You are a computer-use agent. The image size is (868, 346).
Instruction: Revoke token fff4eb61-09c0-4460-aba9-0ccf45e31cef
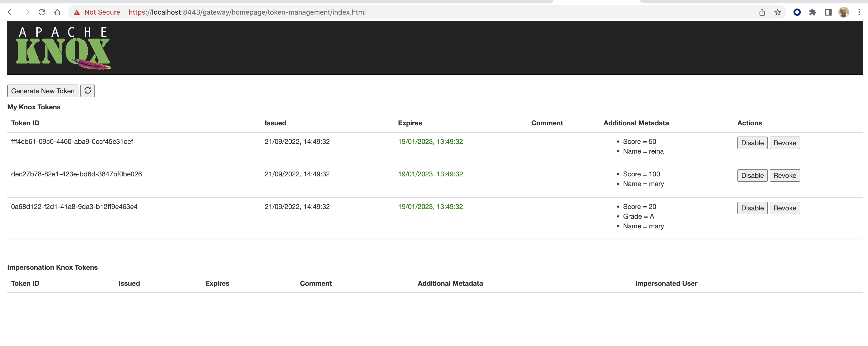point(785,143)
